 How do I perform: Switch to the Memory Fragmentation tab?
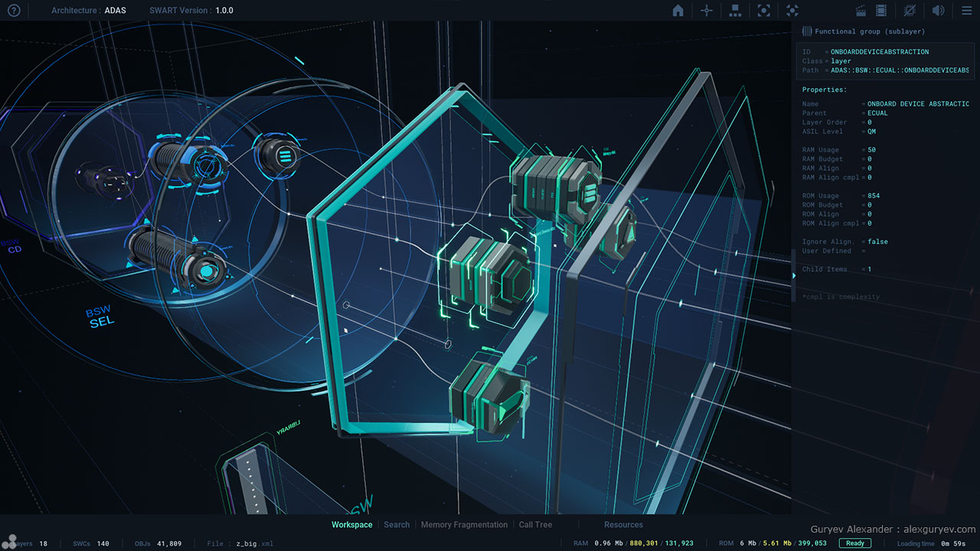coord(464,525)
